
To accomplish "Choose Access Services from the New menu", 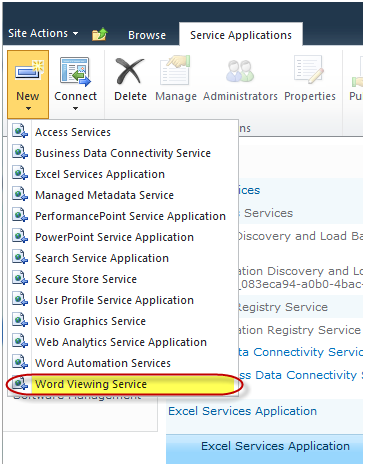I will pos(123,132).
